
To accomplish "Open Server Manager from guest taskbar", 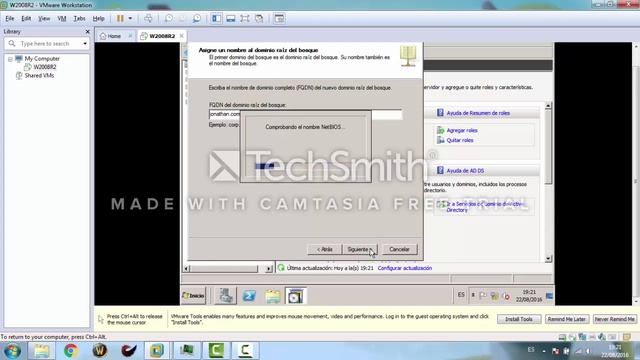I will [225, 296].
